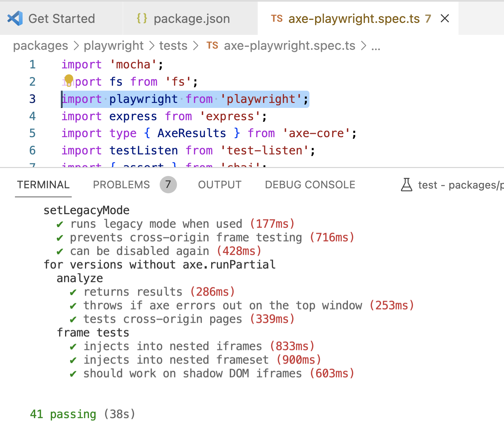Click 'should work on shadow DOM iframes' line
This screenshot has width=504, height=433.
193,374
